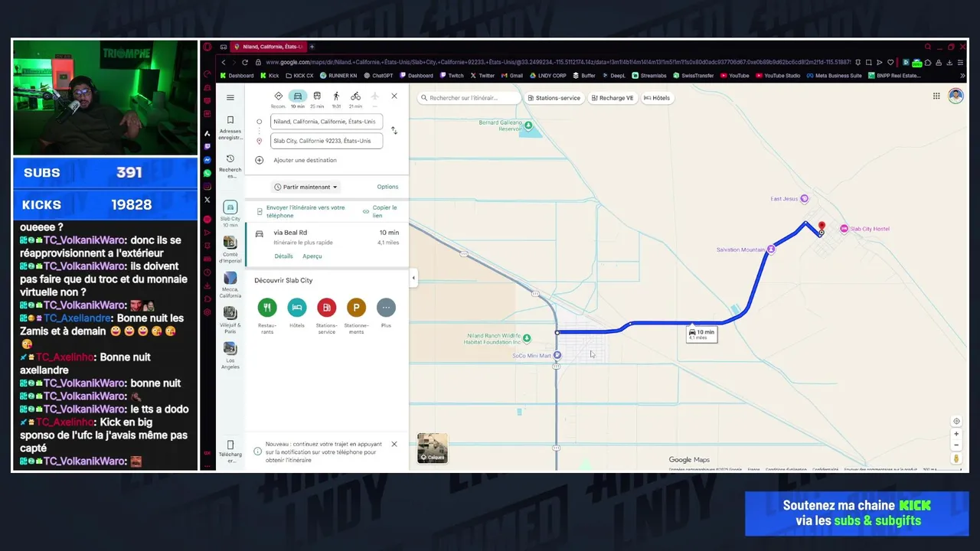Click the Restaurants discover icon

point(267,308)
